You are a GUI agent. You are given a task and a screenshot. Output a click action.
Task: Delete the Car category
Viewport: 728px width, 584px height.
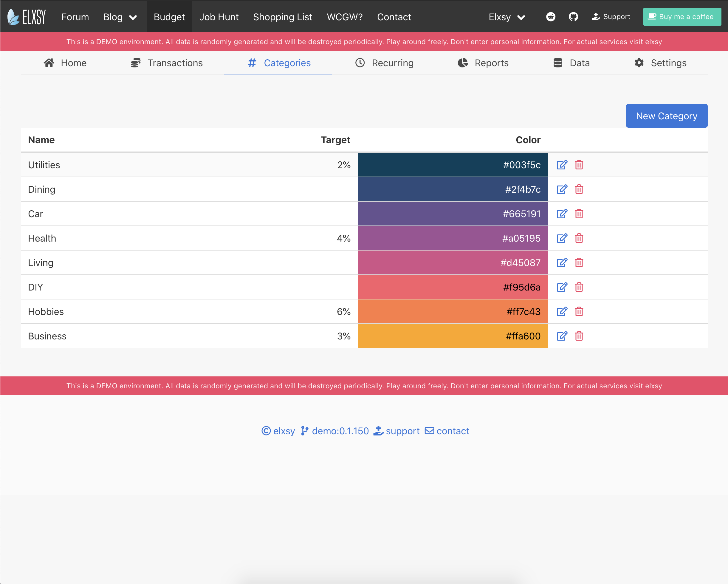point(579,214)
